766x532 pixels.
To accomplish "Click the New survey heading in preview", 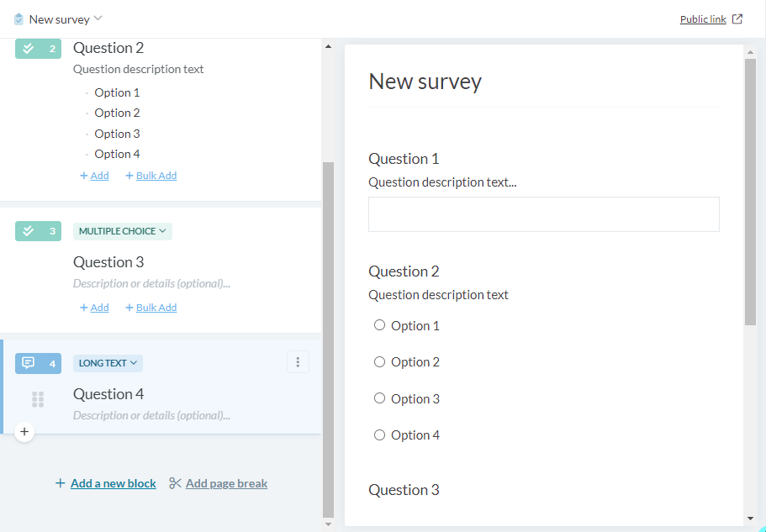I will click(425, 82).
